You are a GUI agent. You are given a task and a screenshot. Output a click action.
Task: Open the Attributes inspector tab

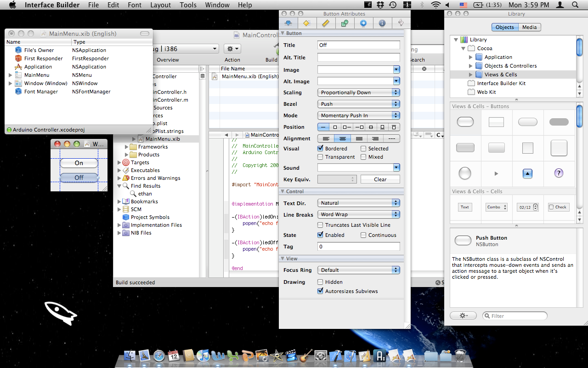288,23
